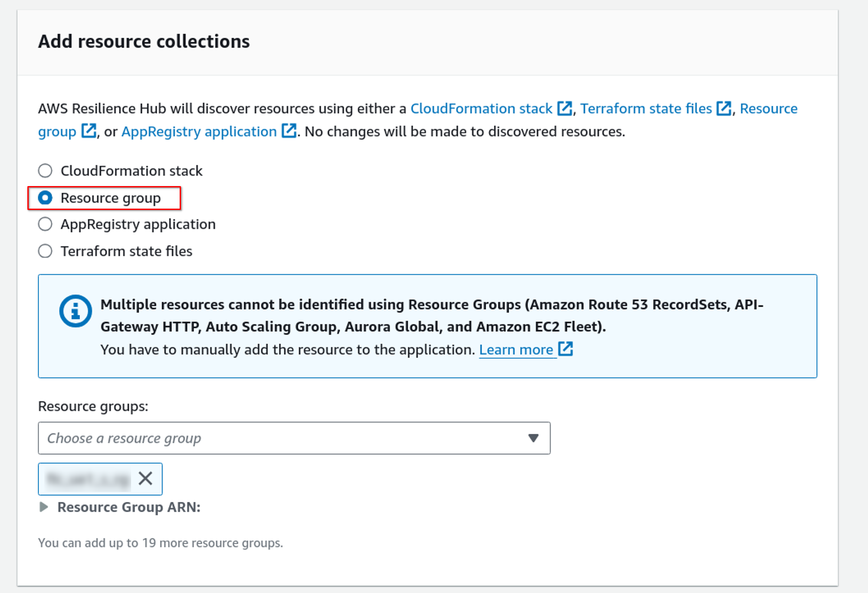Click the blue info circle icon
The image size is (868, 593).
[x=76, y=311]
